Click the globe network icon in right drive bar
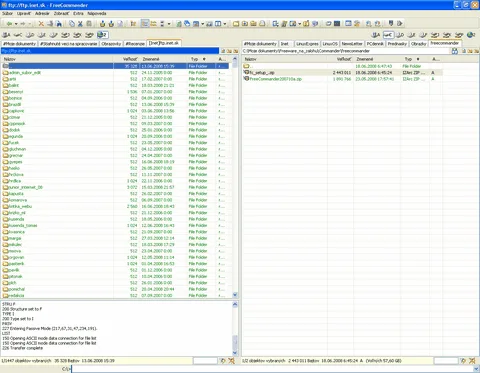The width and height of the screenshot is (480, 373). (471, 35)
